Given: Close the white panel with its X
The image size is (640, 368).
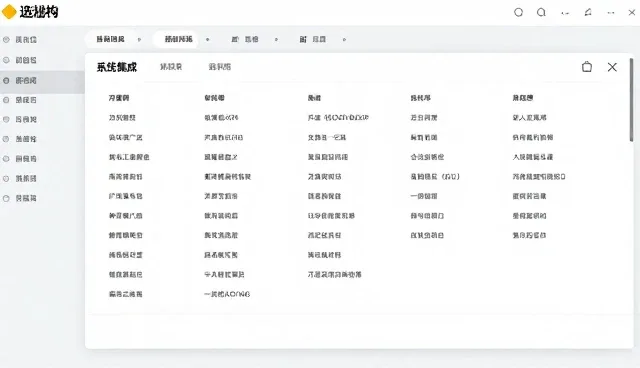Looking at the screenshot, I should click(x=612, y=67).
